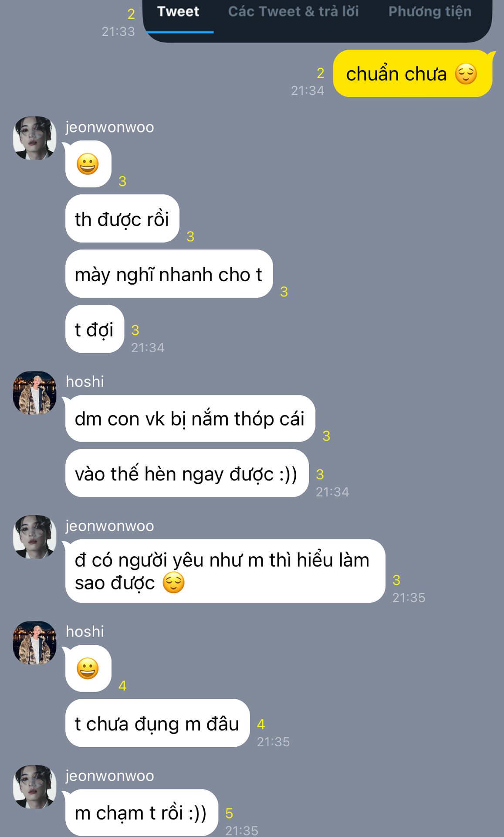Image resolution: width=504 pixels, height=837 pixels.
Task: Switch to 'Các Tweet & trả lời' tab
Action: click(x=293, y=12)
